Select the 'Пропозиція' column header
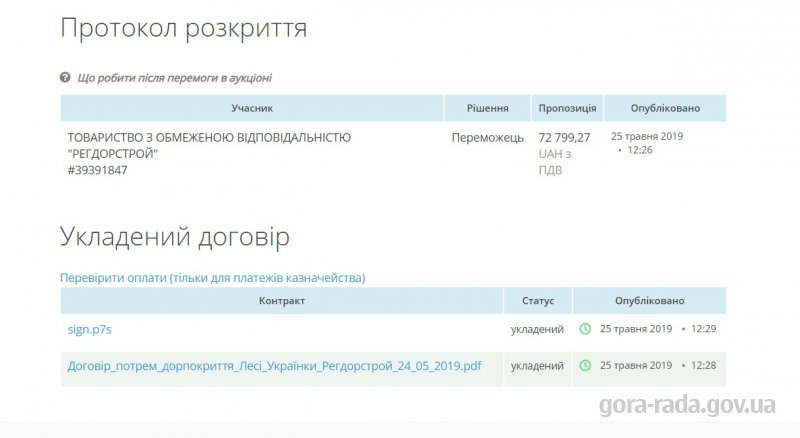The image size is (800, 438). pos(567,108)
